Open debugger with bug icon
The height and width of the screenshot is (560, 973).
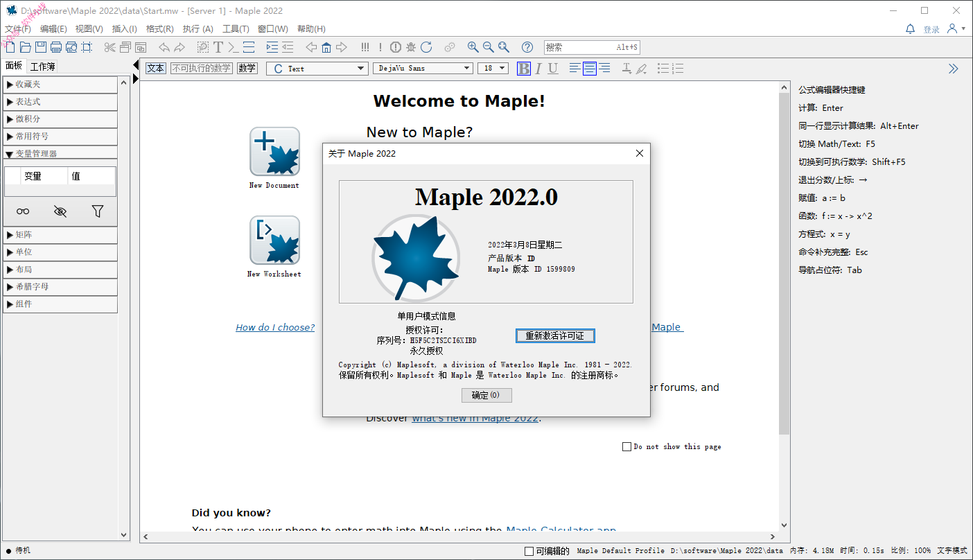point(411,47)
